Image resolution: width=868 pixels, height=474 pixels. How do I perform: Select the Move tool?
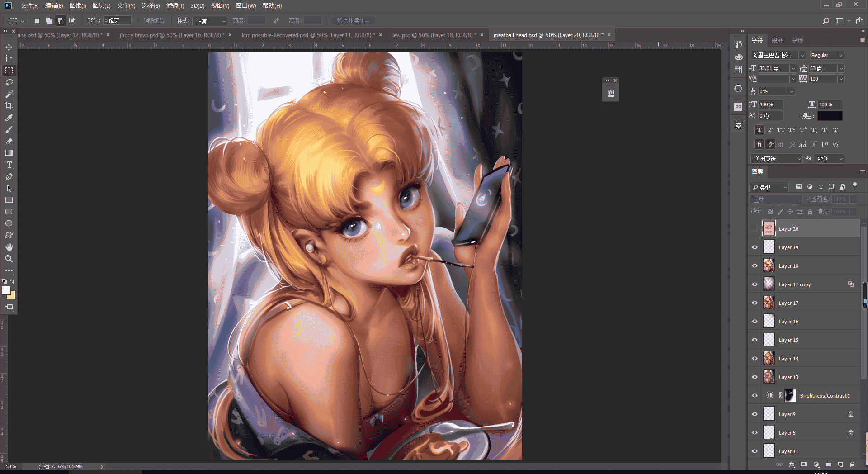click(x=9, y=47)
